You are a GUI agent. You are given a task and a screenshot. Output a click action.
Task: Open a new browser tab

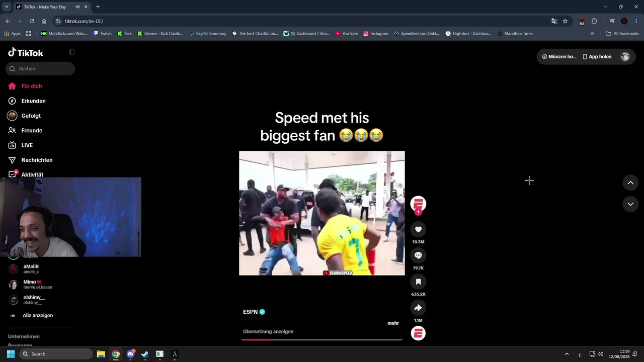tap(98, 7)
